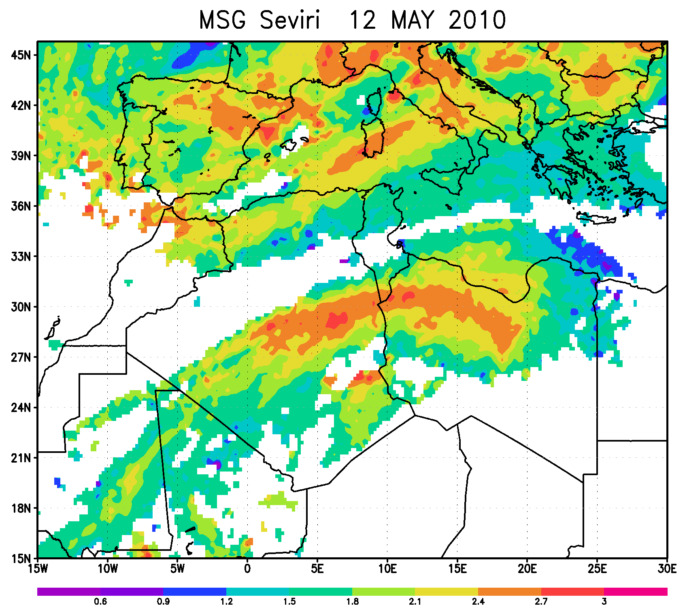Click the '42N' latitude axis label
This screenshot has width=687, height=616.
pyautogui.click(x=21, y=105)
